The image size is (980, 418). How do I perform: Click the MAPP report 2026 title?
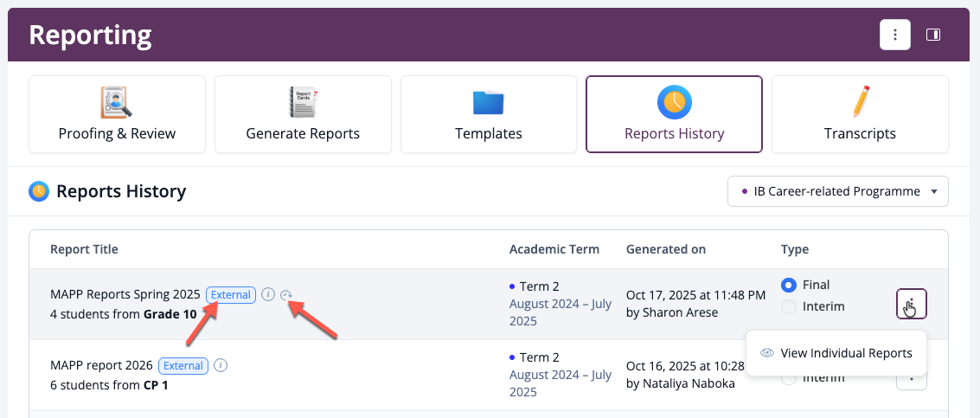(x=101, y=365)
